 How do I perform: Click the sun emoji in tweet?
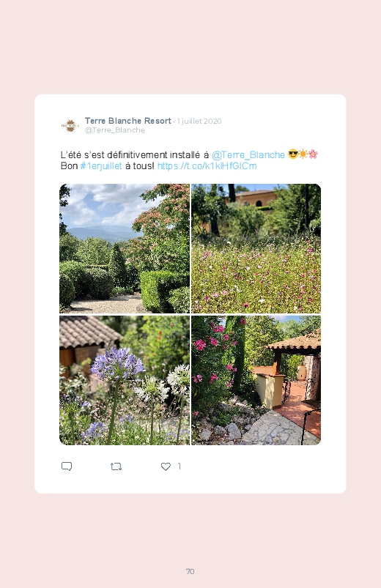click(303, 154)
